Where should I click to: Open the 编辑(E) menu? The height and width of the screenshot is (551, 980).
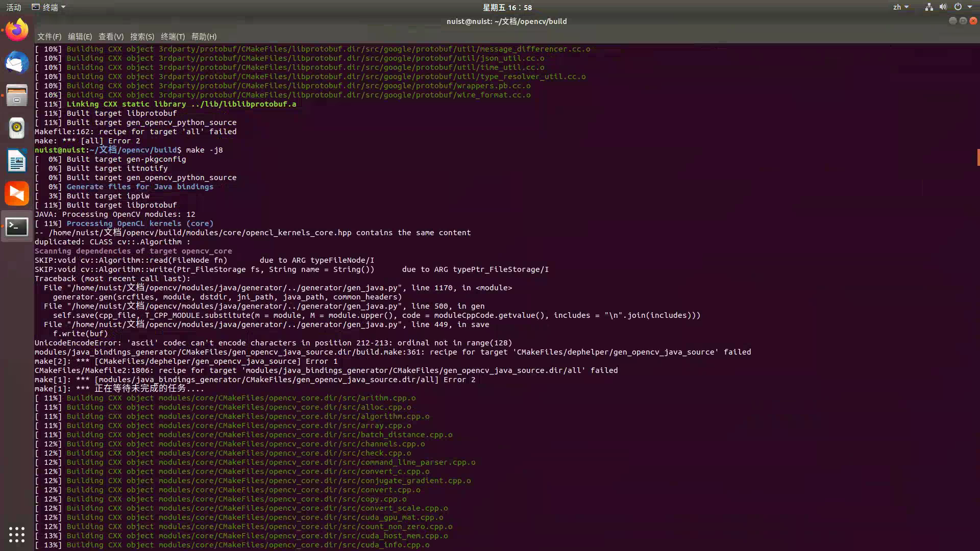tap(80, 37)
